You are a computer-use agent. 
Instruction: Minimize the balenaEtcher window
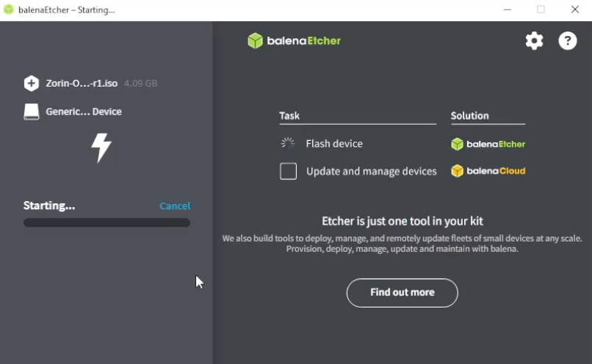pyautogui.click(x=508, y=10)
